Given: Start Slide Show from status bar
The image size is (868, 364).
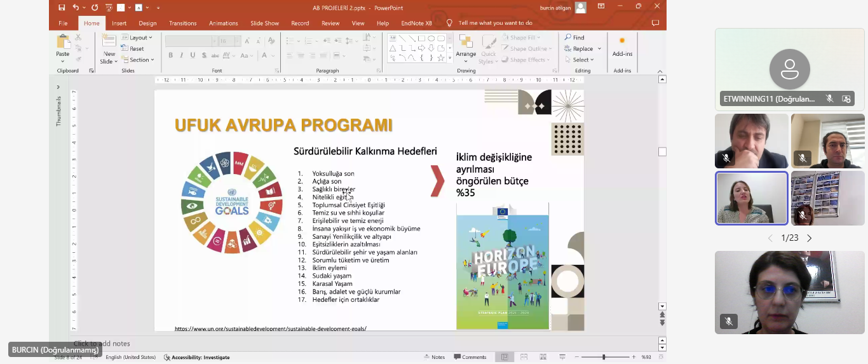Looking at the screenshot, I should click(x=564, y=357).
